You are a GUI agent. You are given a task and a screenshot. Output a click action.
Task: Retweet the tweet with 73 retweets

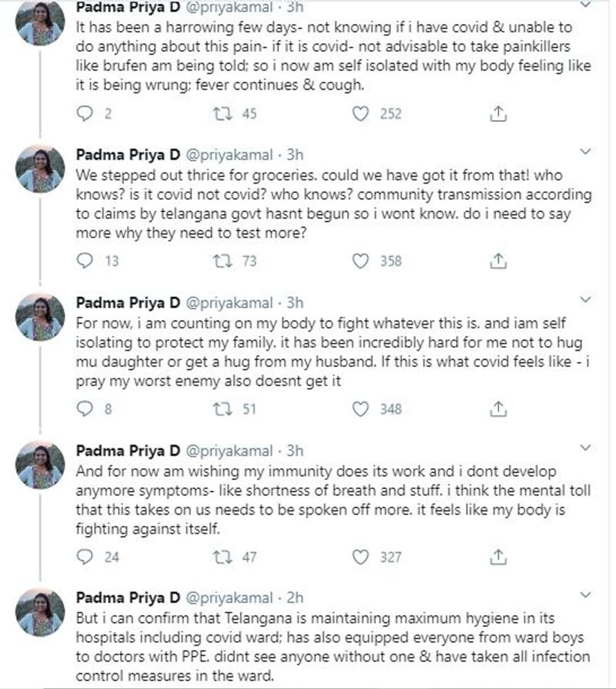(x=223, y=261)
